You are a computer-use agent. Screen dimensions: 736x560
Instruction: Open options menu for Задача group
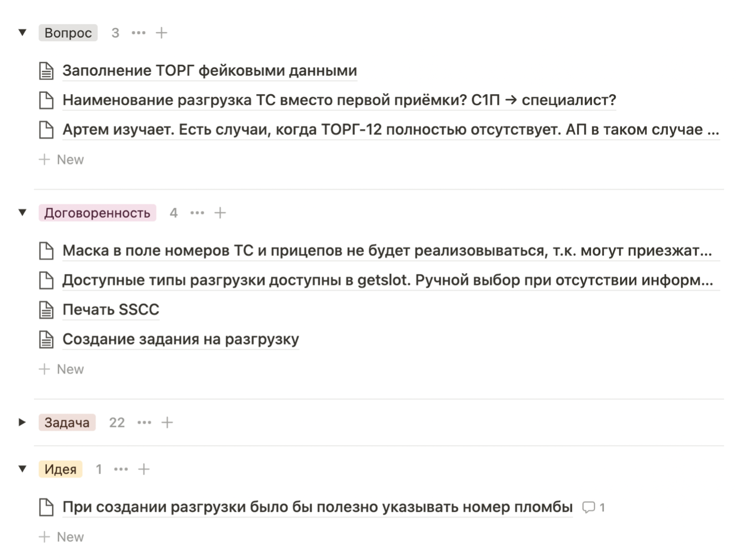(x=145, y=423)
